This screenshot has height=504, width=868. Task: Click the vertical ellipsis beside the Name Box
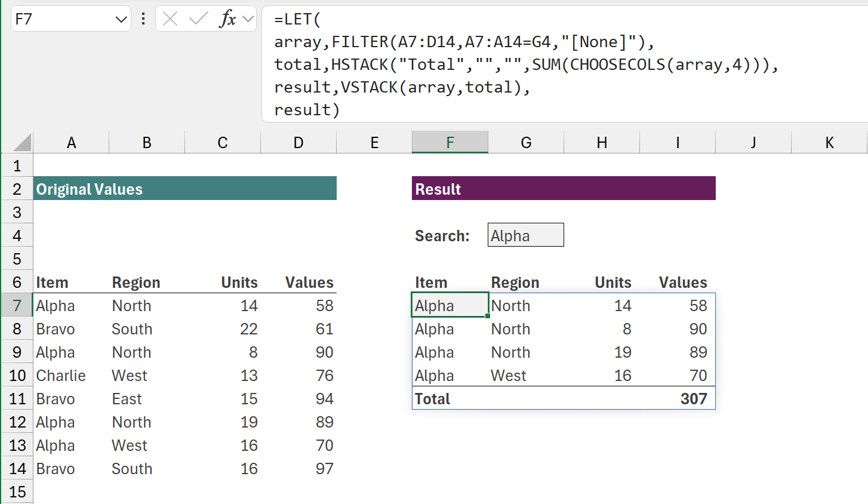coord(143,19)
